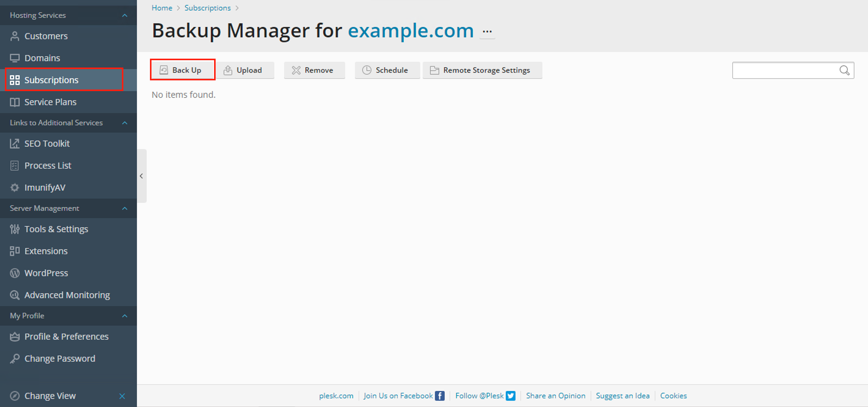Click the Schedule clock button
Image resolution: width=868 pixels, height=407 pixels.
[387, 70]
